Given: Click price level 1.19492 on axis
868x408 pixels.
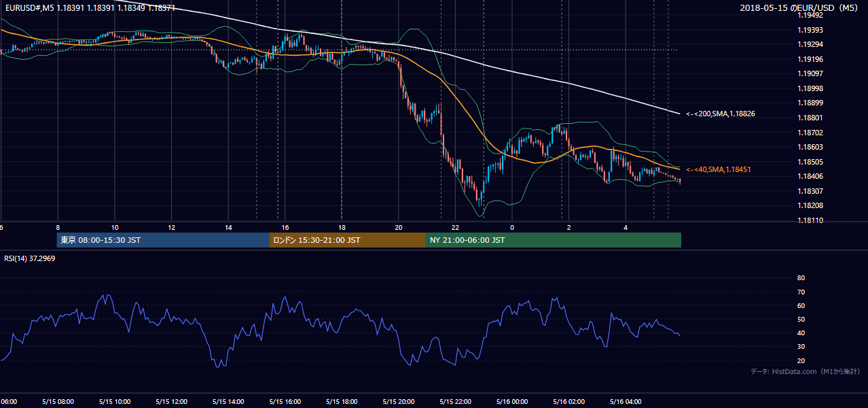Looking at the screenshot, I should (810, 16).
